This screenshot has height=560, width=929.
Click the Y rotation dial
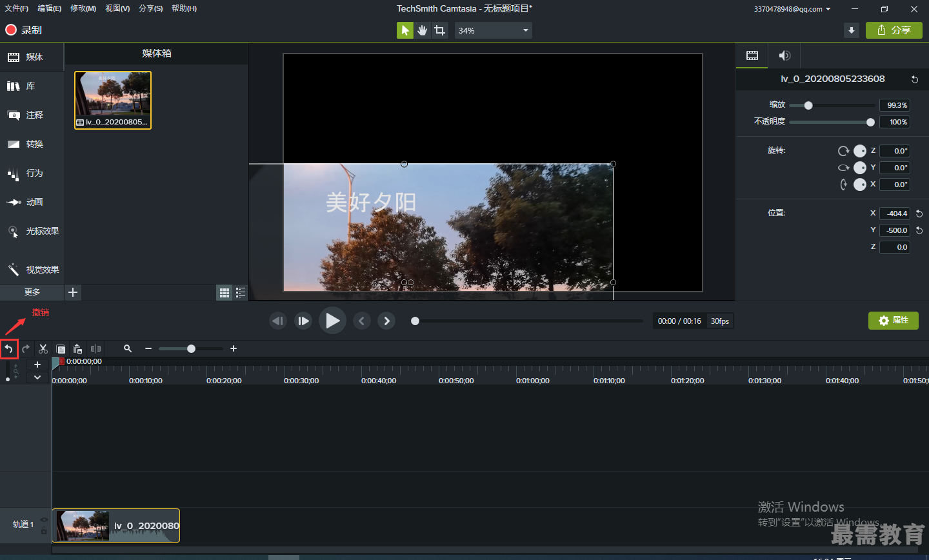pos(860,168)
